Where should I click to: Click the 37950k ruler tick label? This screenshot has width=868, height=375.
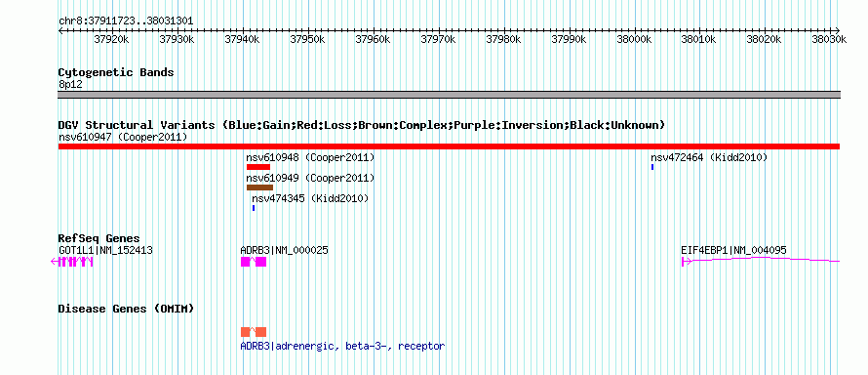click(x=307, y=39)
